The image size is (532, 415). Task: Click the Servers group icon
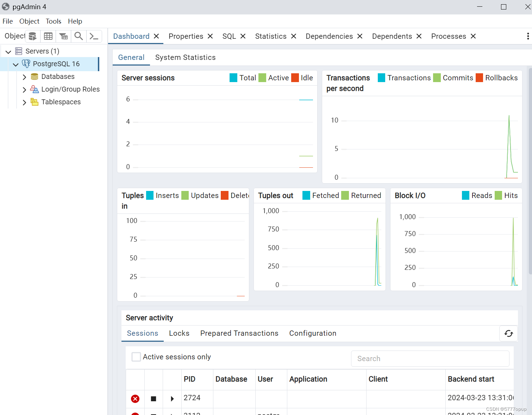tap(19, 51)
